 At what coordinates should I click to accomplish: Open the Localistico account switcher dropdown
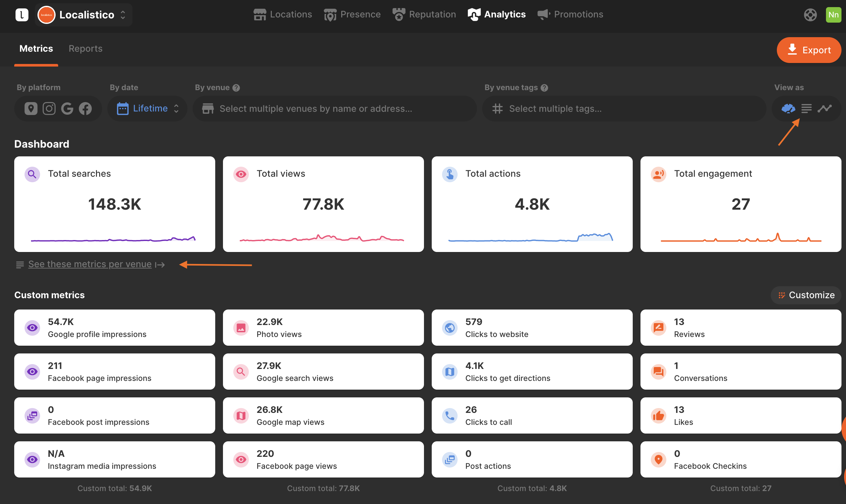[x=84, y=15]
